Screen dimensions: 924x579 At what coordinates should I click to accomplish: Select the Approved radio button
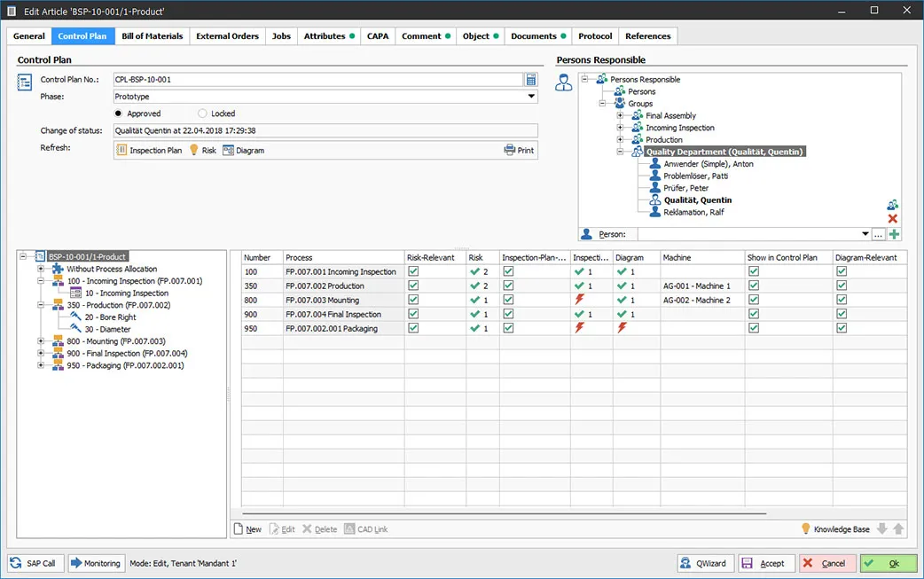click(x=119, y=113)
